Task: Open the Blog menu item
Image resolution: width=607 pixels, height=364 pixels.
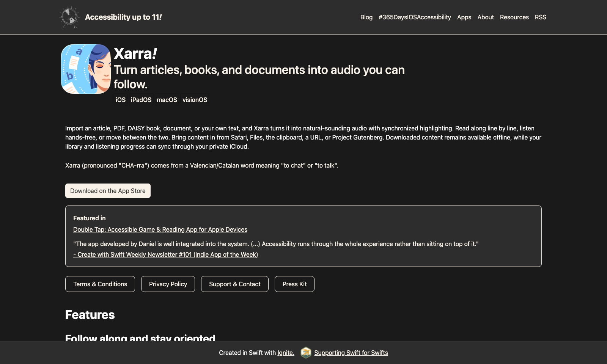Action: click(x=366, y=17)
